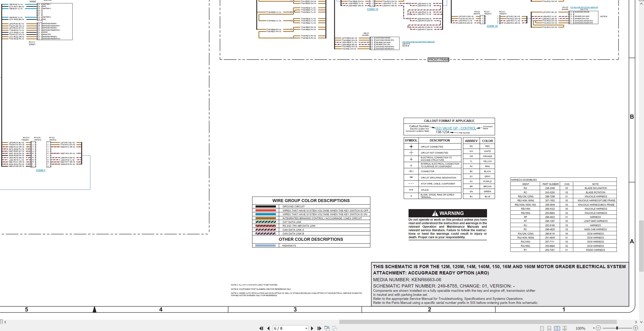Screen dimensions: 644x331
Task: Click the blue key-switch-on wire swatch
Action: click(266, 214)
